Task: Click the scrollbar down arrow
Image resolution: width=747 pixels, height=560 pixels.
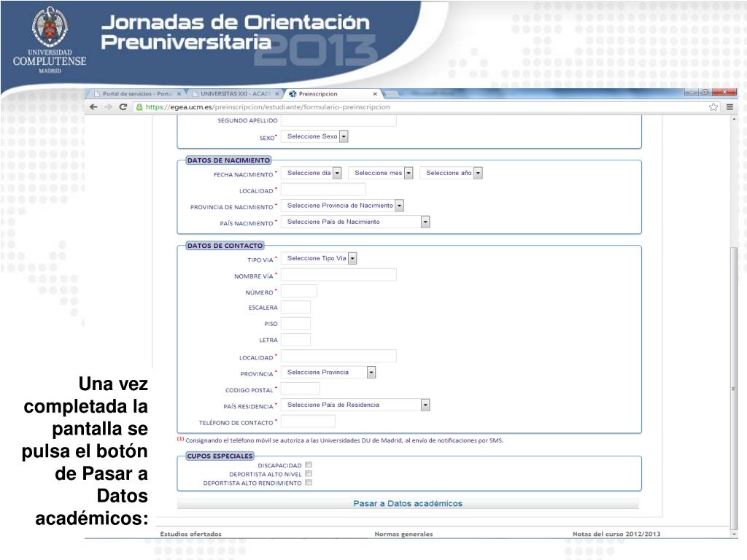Action: point(734,534)
